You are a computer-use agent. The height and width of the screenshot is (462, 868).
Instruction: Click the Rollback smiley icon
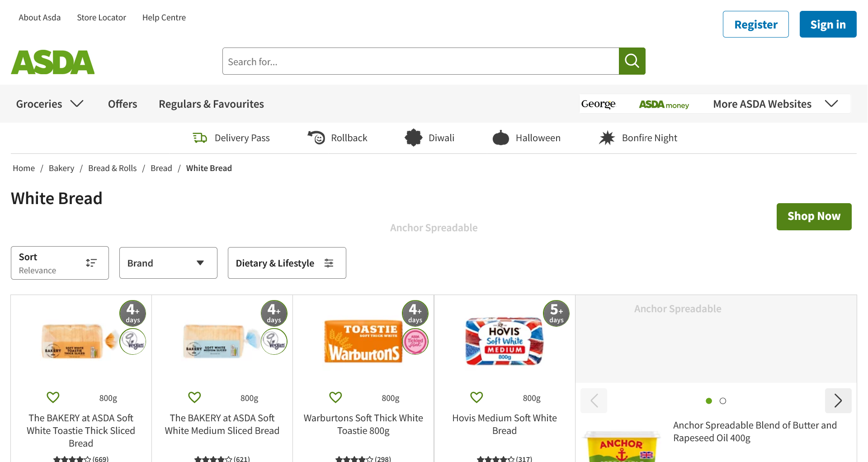pyautogui.click(x=317, y=137)
